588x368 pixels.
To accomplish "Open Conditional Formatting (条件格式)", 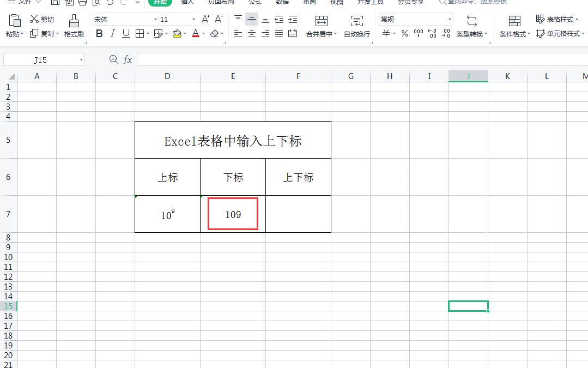I will pyautogui.click(x=514, y=26).
